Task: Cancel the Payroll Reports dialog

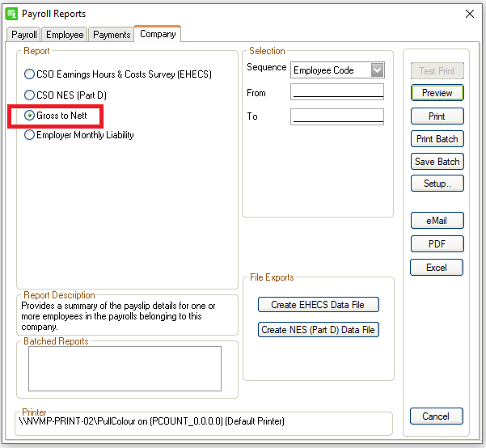Action: coord(437,416)
